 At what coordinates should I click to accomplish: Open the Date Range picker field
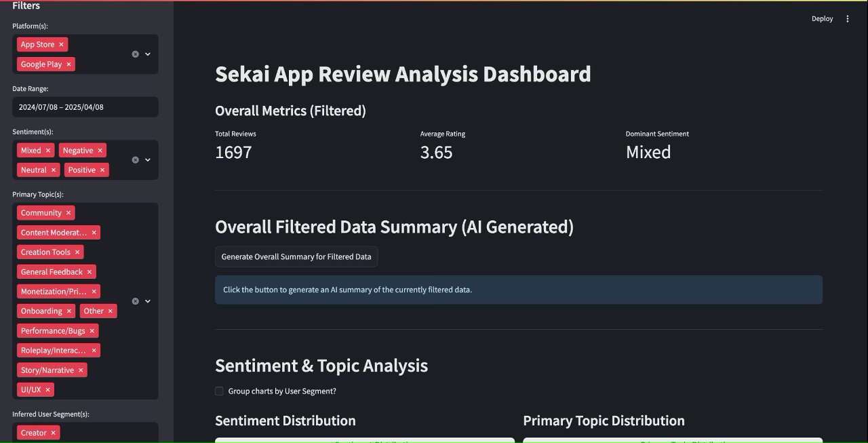(x=85, y=107)
